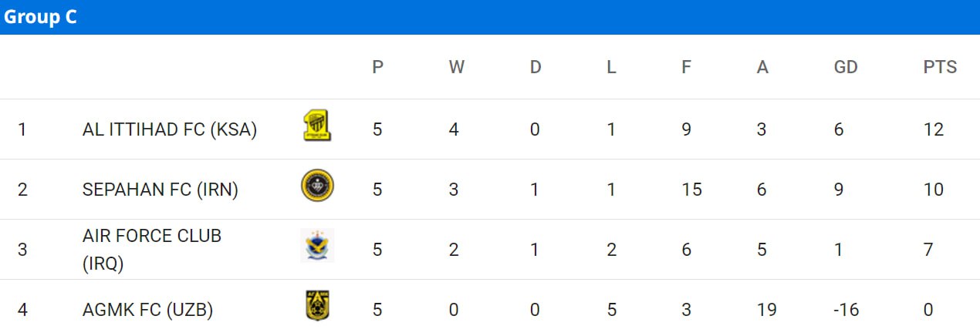
Task: Click the Group C header bar
Action: click(x=490, y=17)
